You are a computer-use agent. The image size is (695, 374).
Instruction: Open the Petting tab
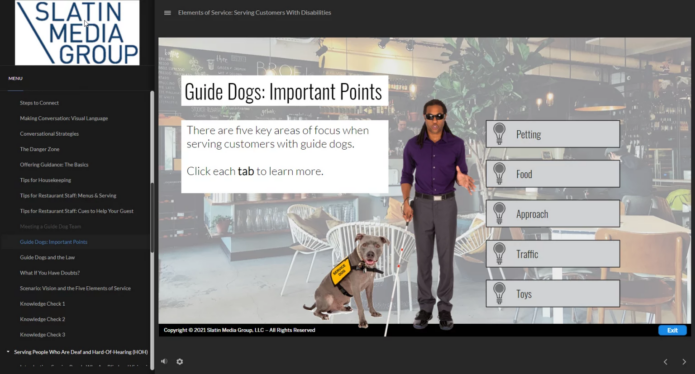click(553, 134)
